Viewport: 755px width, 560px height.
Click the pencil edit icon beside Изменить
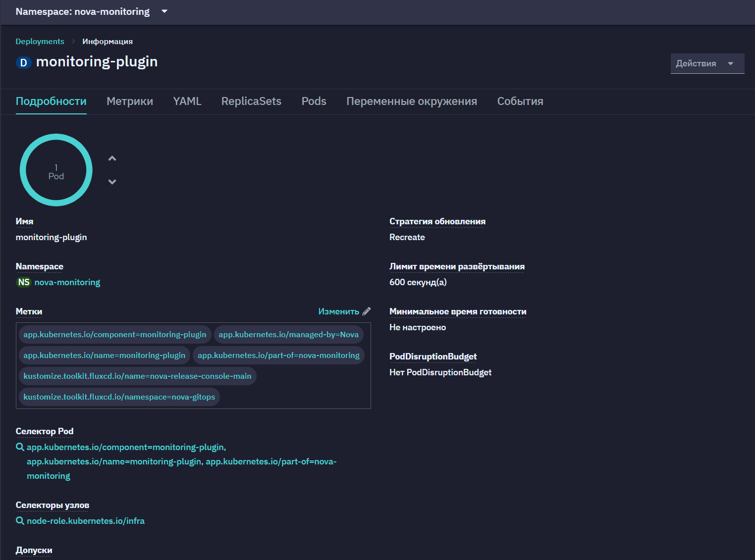[367, 311]
